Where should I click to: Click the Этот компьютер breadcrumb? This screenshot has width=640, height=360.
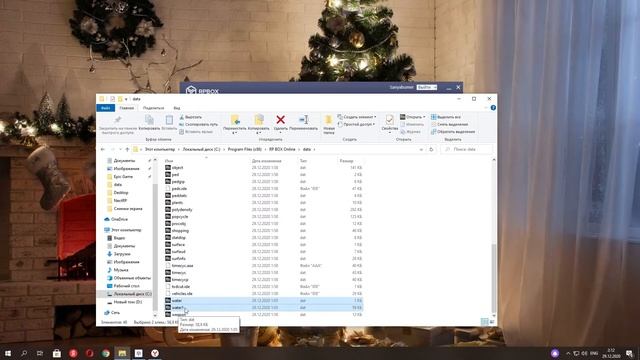(160, 149)
